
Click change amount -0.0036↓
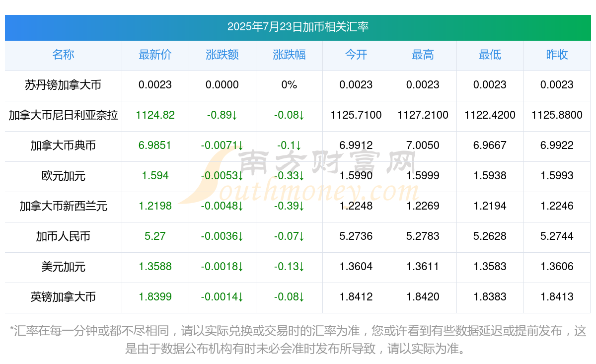pos(222,236)
